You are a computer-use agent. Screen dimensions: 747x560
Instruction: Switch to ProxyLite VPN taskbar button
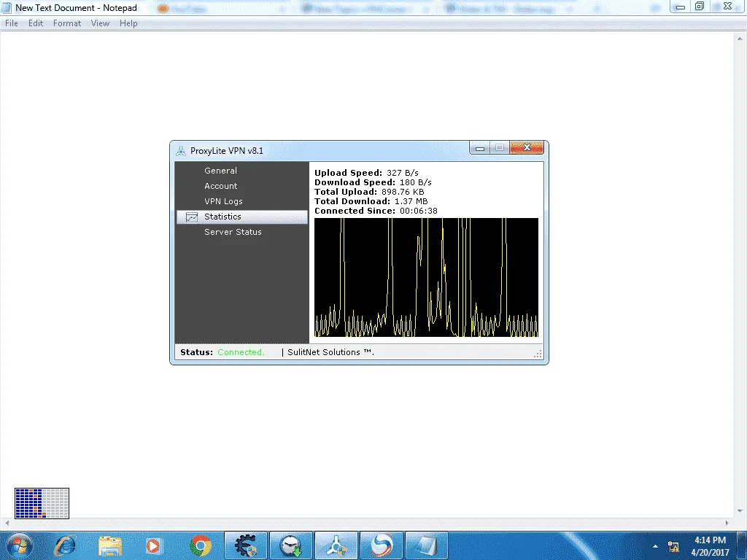coord(336,545)
